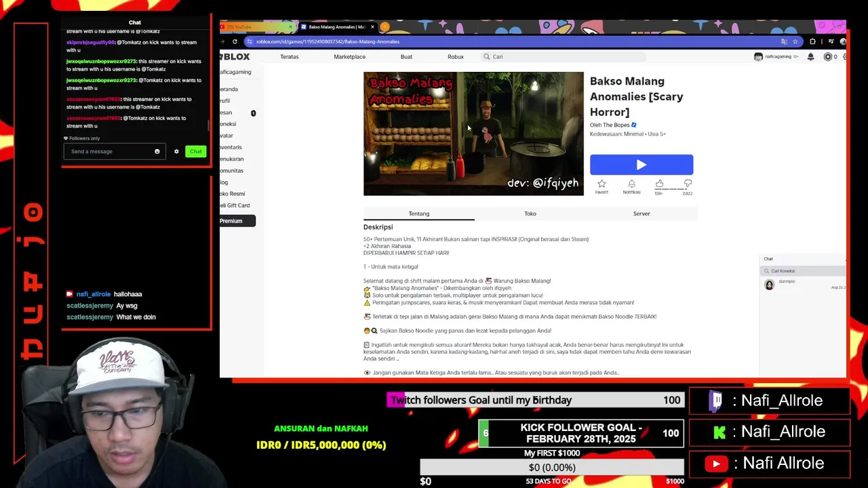Click Cari Koneksi field in Roblox chat
The height and width of the screenshot is (488, 868).
(x=804, y=271)
